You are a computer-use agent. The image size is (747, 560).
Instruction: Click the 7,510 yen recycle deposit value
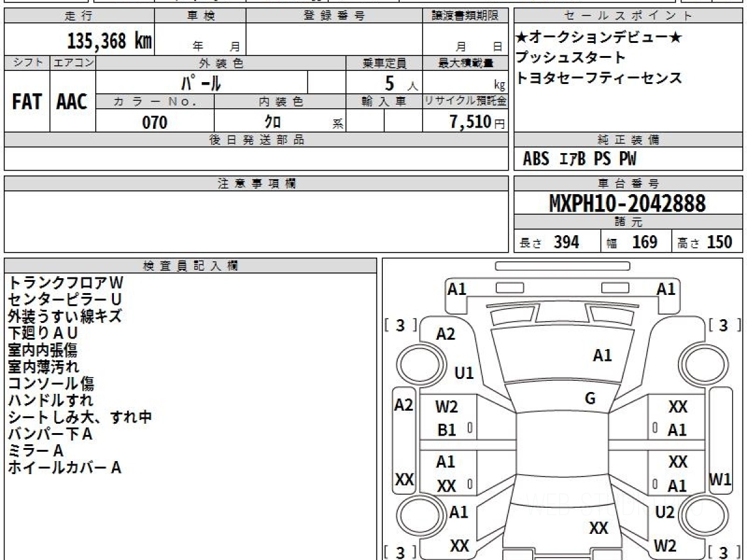[x=470, y=122]
